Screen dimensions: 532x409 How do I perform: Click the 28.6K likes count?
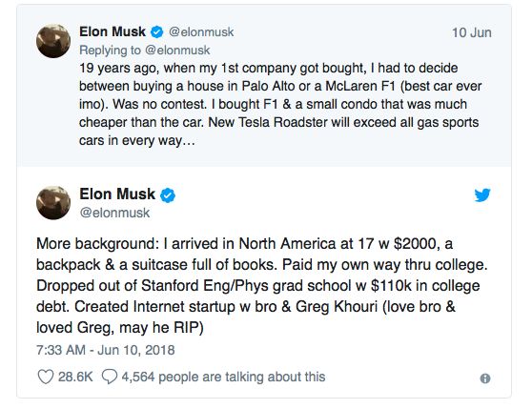75,377
